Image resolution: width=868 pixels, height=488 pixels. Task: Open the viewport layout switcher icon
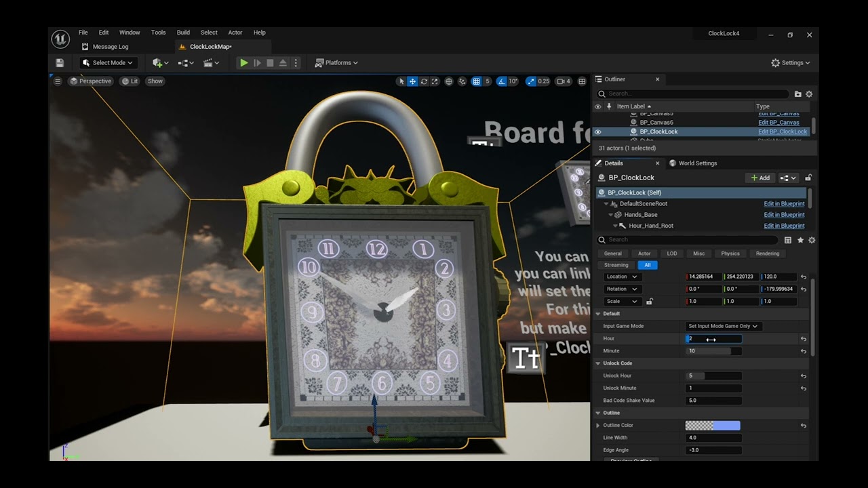[x=582, y=81]
